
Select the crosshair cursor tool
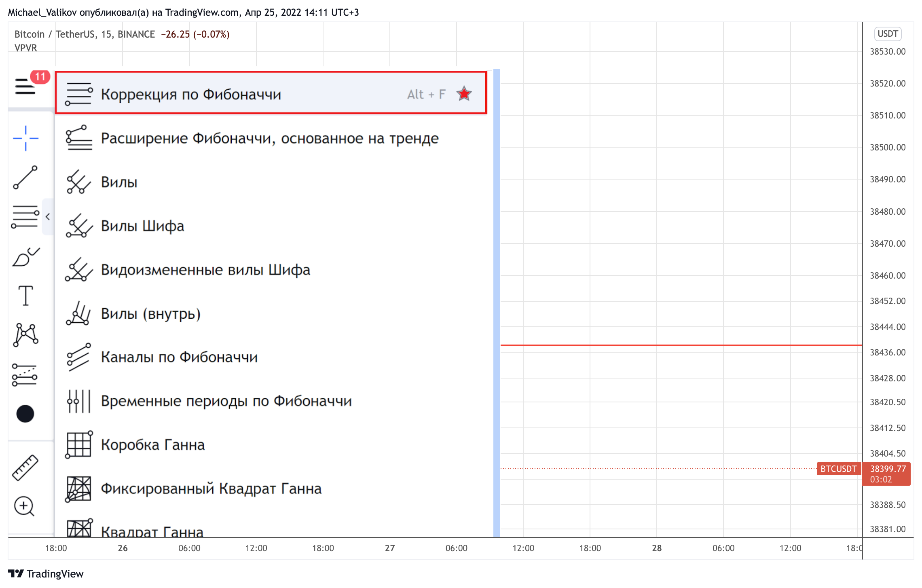(x=25, y=137)
